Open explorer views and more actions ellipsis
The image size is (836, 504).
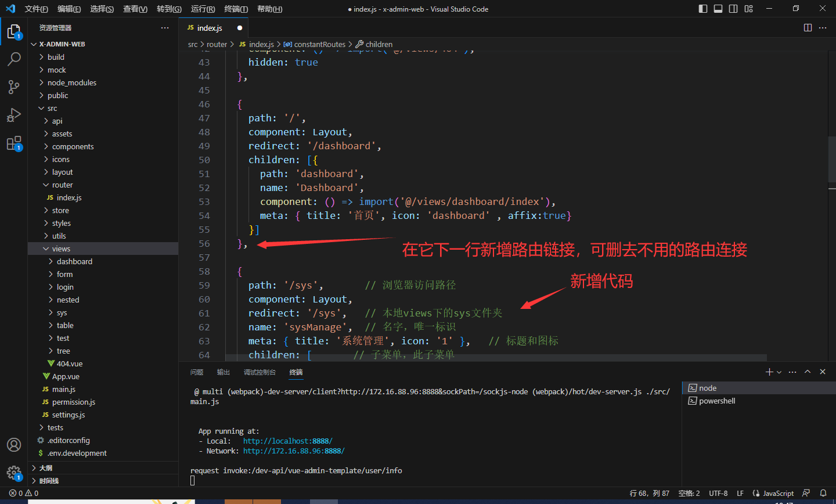point(165,27)
